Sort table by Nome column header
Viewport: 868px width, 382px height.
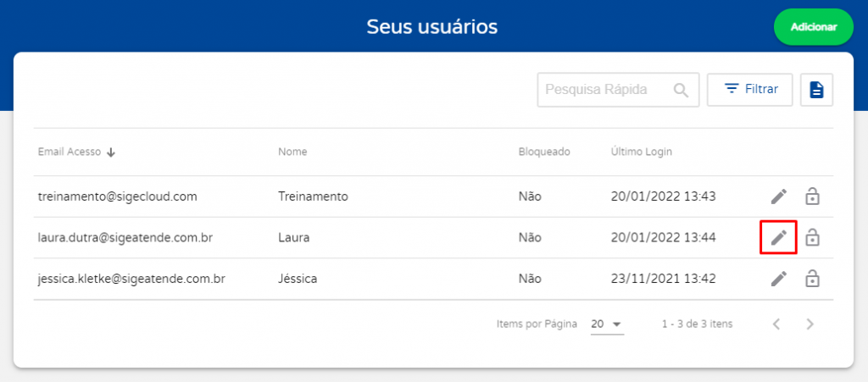coord(292,152)
